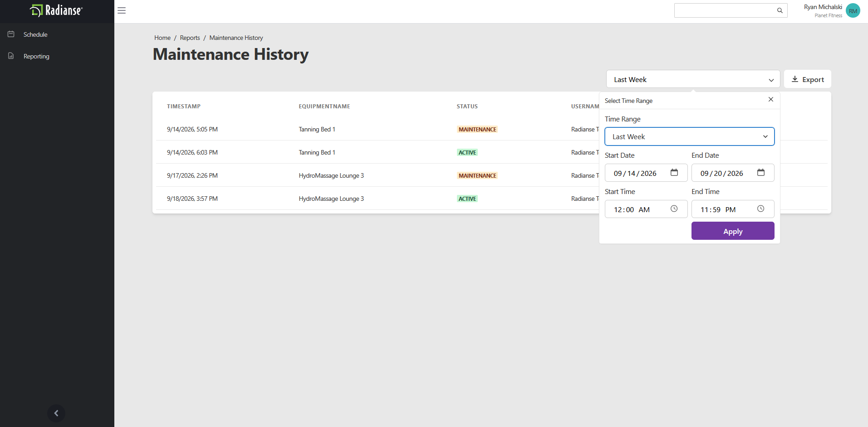Click the Radianse logo
This screenshot has height=427, width=868.
click(x=56, y=10)
